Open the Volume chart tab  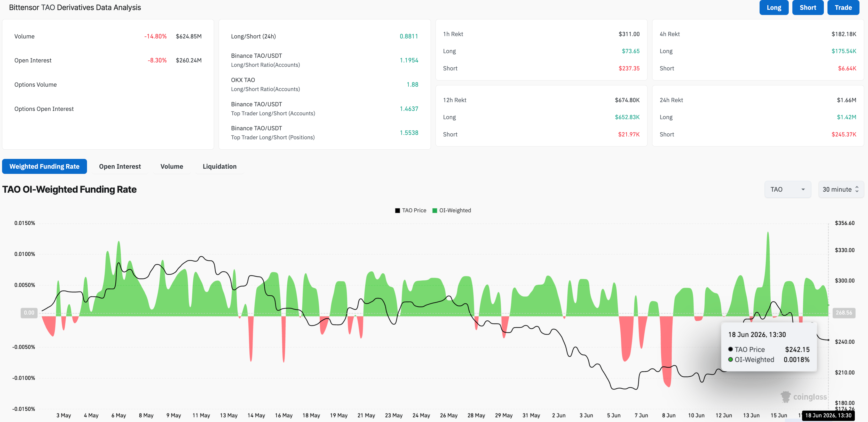[172, 166]
